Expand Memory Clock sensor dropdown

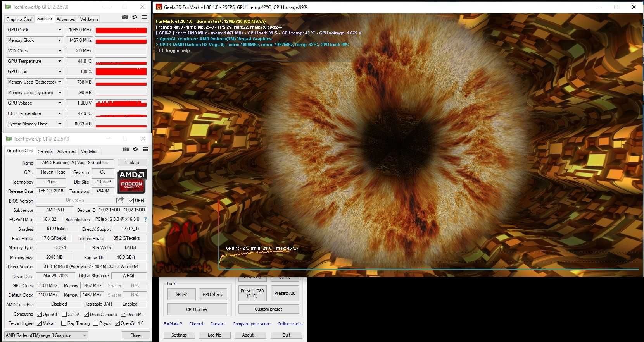click(x=60, y=40)
